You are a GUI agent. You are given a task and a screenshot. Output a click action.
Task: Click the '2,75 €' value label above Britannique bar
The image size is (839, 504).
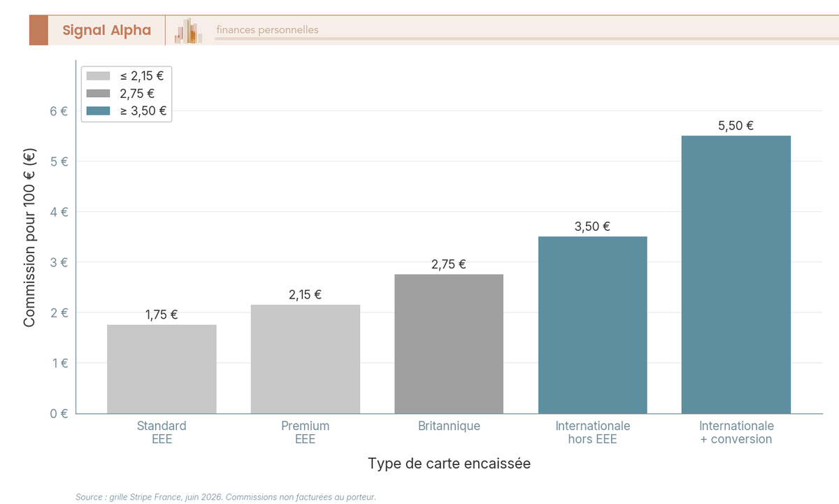pos(449,265)
